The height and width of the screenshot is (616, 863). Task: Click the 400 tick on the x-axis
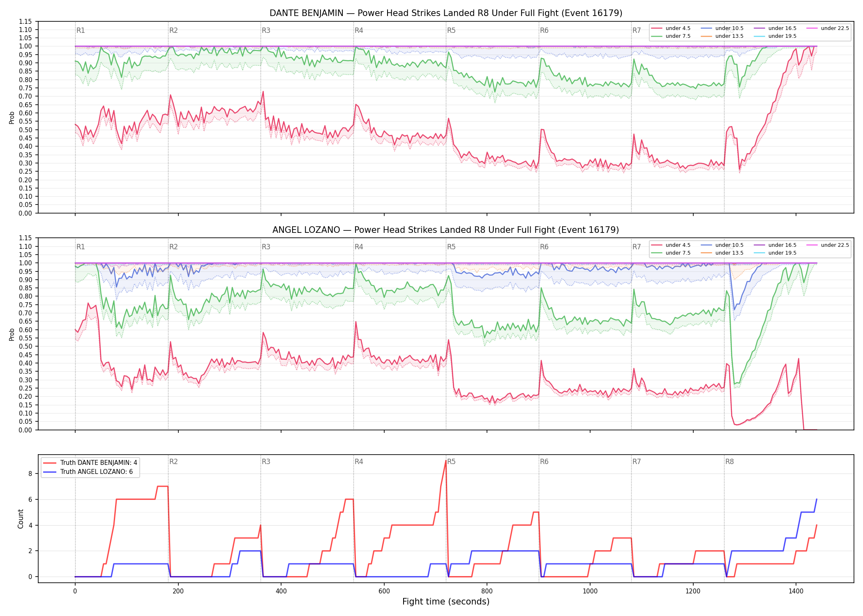[281, 591]
